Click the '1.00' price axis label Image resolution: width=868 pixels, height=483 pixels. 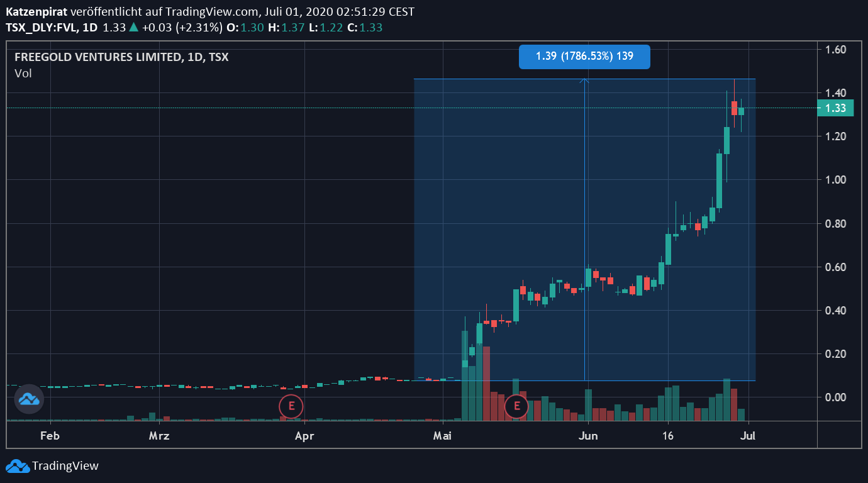[835, 180]
